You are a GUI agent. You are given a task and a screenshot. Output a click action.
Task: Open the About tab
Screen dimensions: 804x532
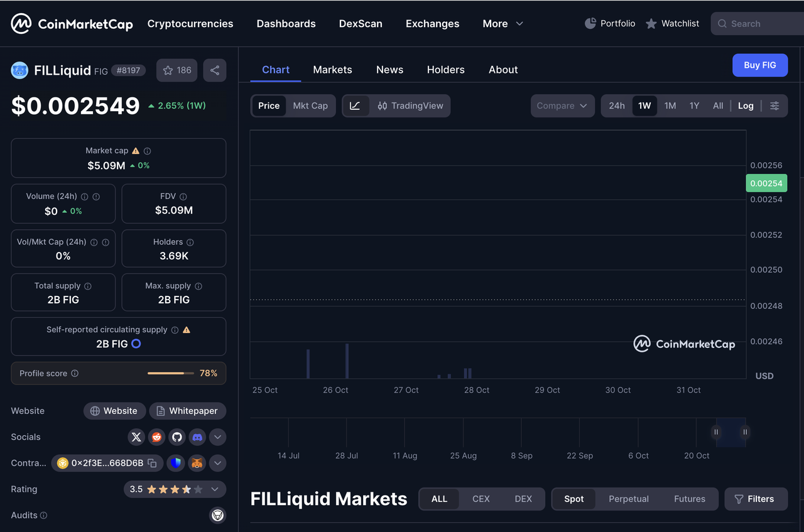[503, 70]
